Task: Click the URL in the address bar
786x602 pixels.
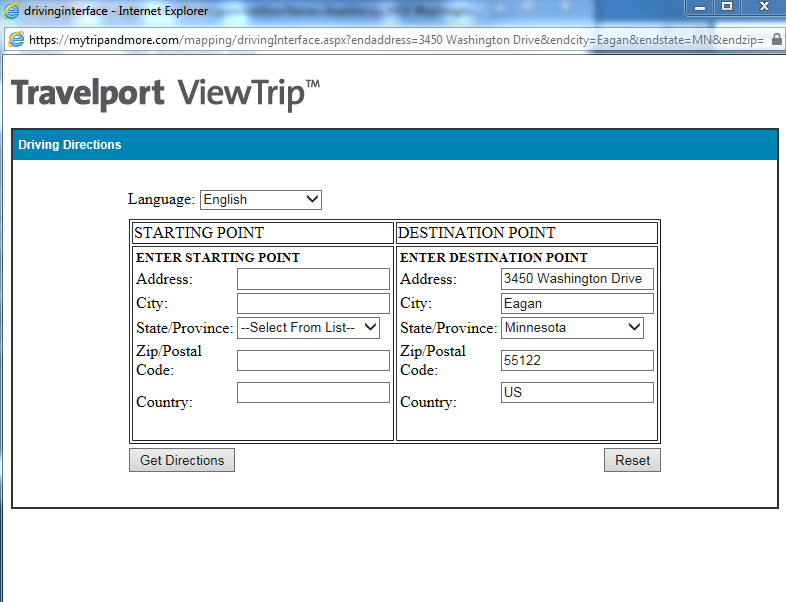Action: (396, 40)
